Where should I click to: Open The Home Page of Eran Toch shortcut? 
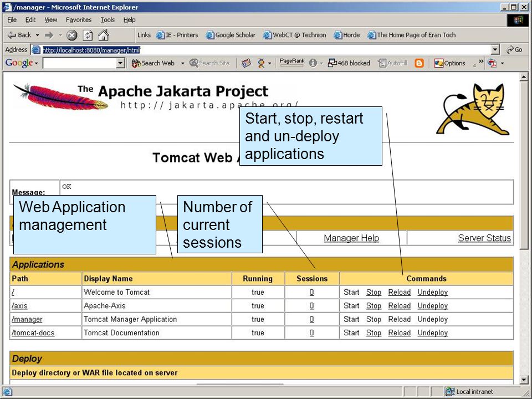[x=412, y=35]
